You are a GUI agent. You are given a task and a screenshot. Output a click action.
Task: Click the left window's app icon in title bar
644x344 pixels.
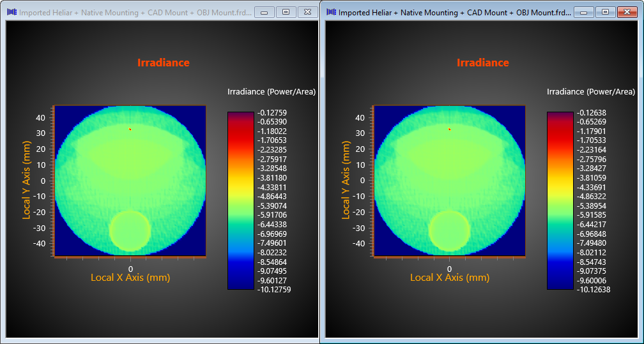click(x=11, y=12)
